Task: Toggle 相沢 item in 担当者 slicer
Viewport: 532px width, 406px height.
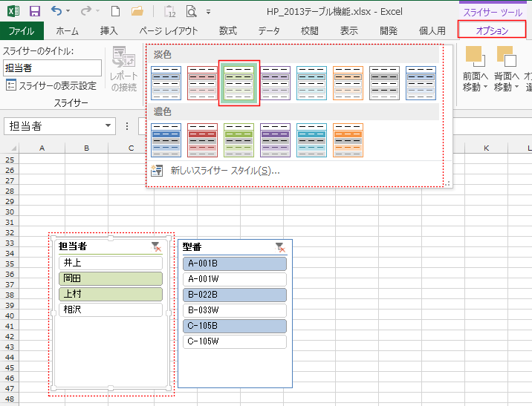Action: click(110, 310)
